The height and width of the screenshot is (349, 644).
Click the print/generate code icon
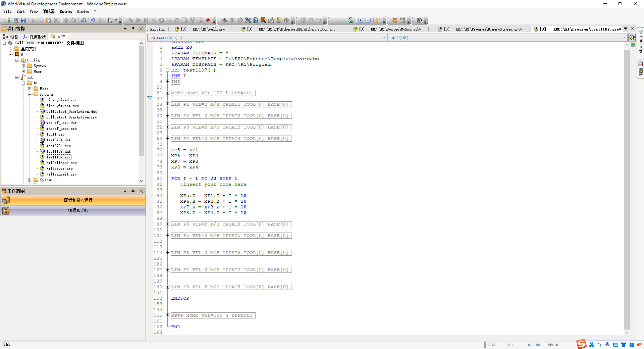pos(83,20)
